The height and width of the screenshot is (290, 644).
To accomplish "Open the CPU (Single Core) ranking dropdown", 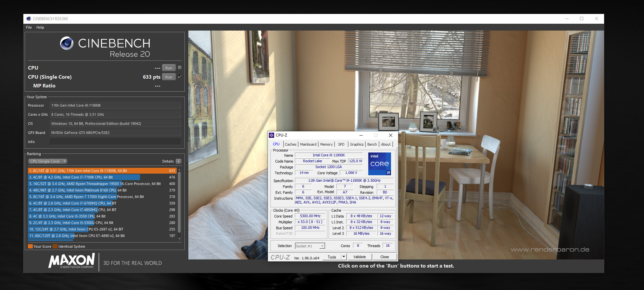I will [x=48, y=161].
